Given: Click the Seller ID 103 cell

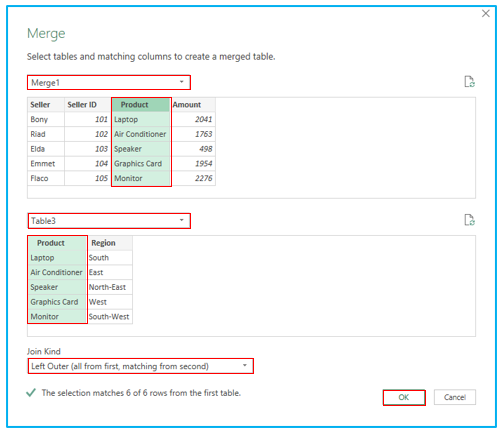Looking at the screenshot, I should [88, 149].
